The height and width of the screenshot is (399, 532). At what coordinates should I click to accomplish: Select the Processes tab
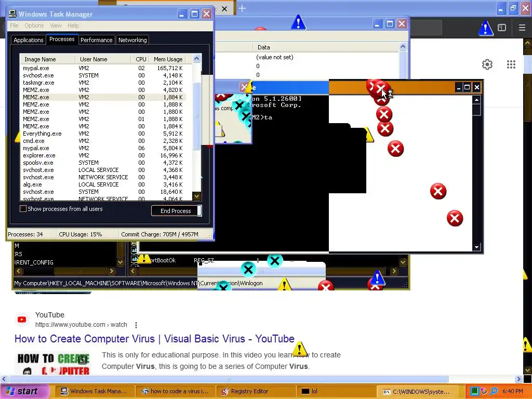tap(62, 39)
